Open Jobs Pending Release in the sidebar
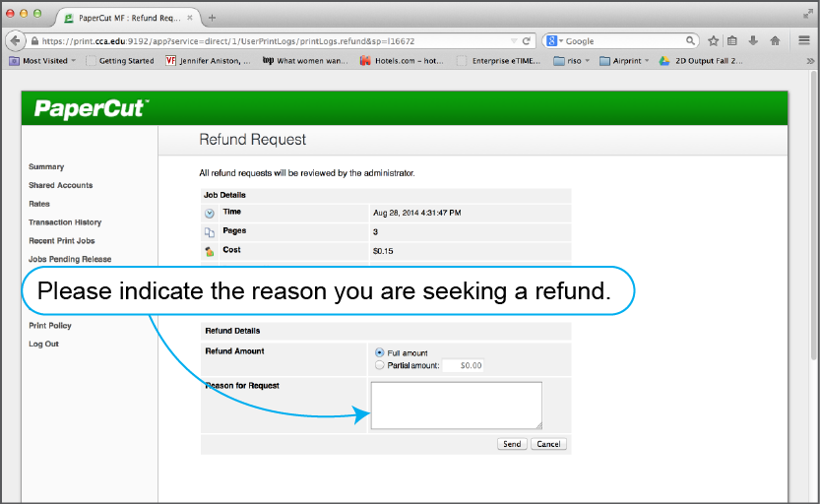The image size is (820, 504). coord(70,259)
